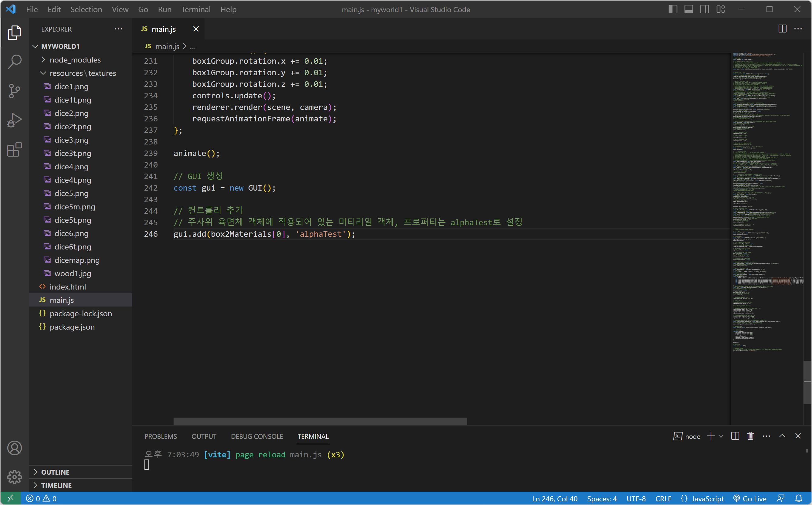Click the CRLF end-of-line selector
This screenshot has height=505, width=812.
pyautogui.click(x=663, y=498)
